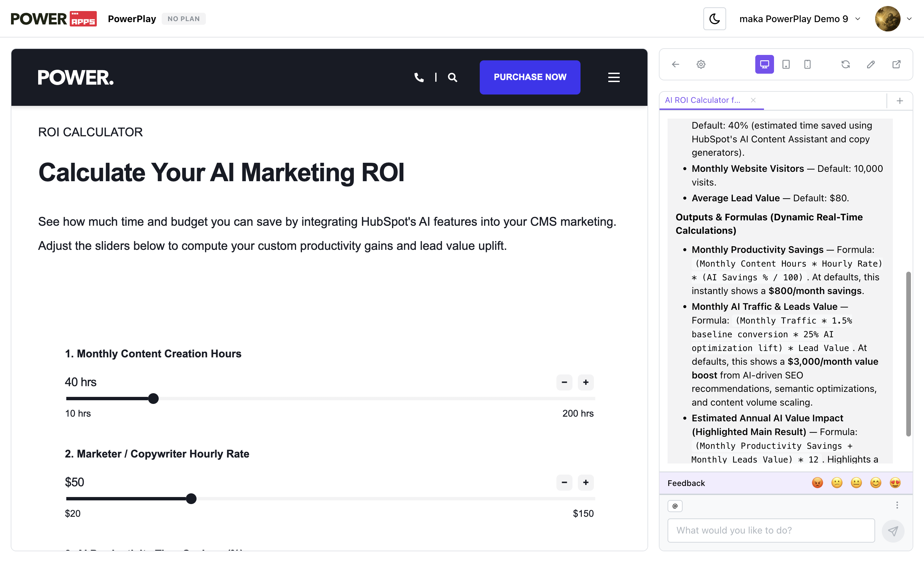Click the 'Average Lead Value' bullet text
This screenshot has height=562, width=924.
(736, 198)
